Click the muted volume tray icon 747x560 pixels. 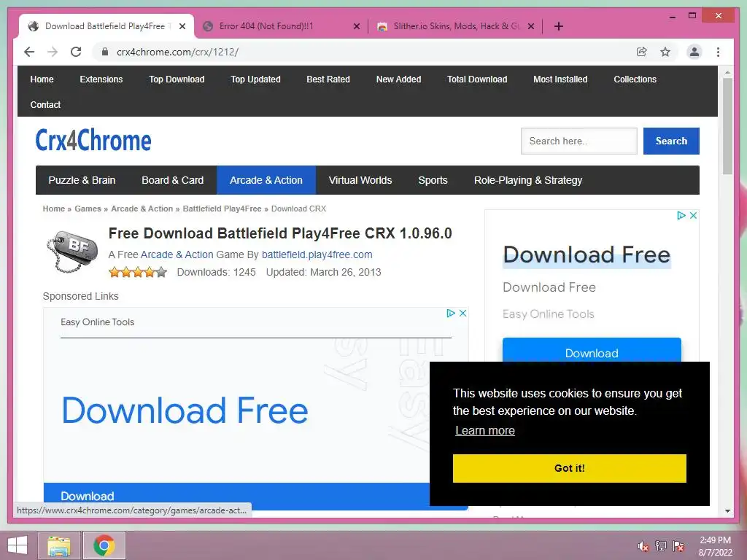(x=643, y=546)
